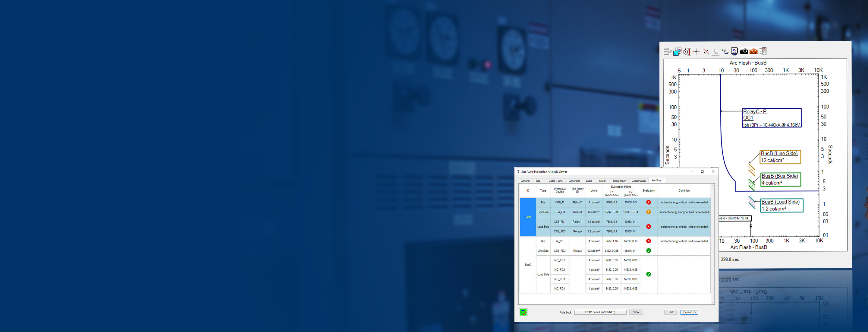Select the BusB ID cell
The width and height of the screenshot is (868, 332).
528,217
